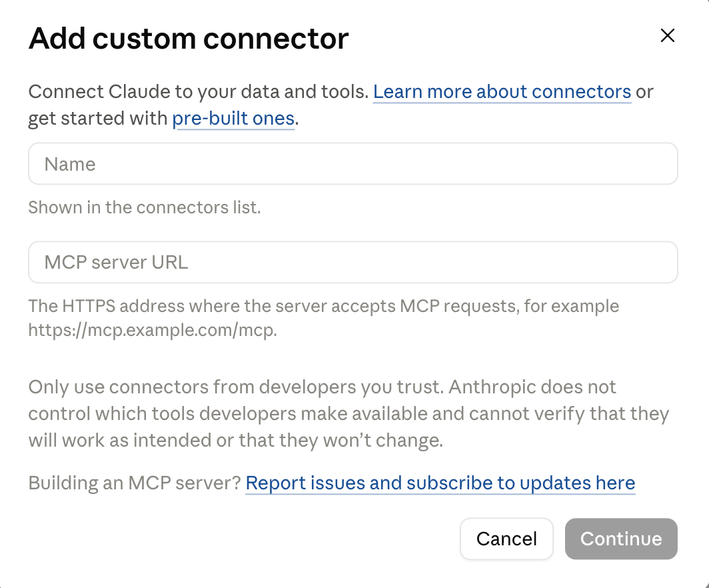Focus the Name input field
Image resolution: width=709 pixels, height=588 pixels.
pyautogui.click(x=353, y=164)
